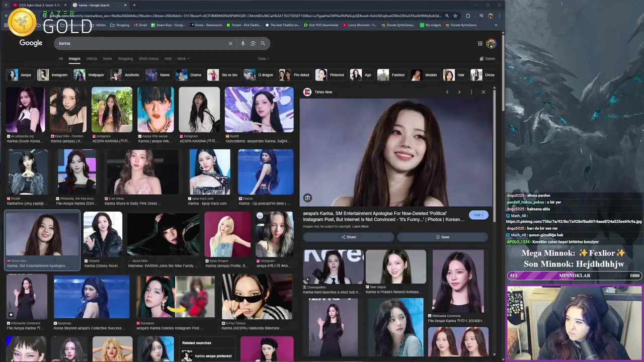Open the Deezer Up podcast thumbnail
The height and width of the screenshot is (362, 644).
[266, 172]
